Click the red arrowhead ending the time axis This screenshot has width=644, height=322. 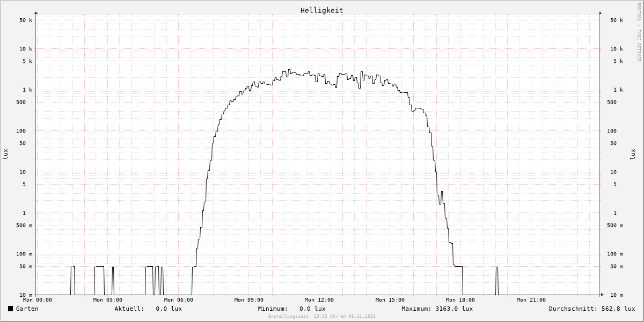click(602, 295)
